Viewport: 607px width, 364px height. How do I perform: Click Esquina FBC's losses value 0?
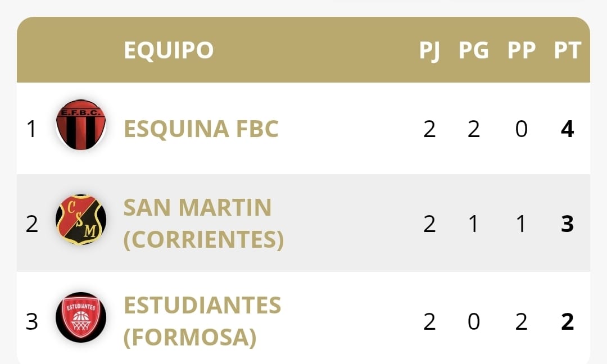coord(522,129)
